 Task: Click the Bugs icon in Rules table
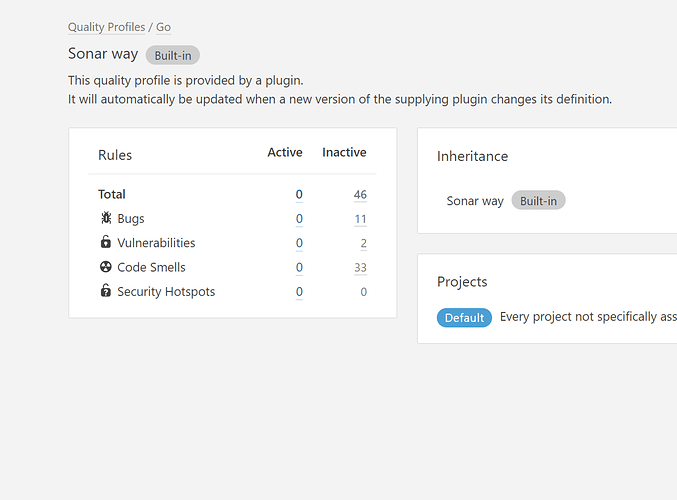106,218
